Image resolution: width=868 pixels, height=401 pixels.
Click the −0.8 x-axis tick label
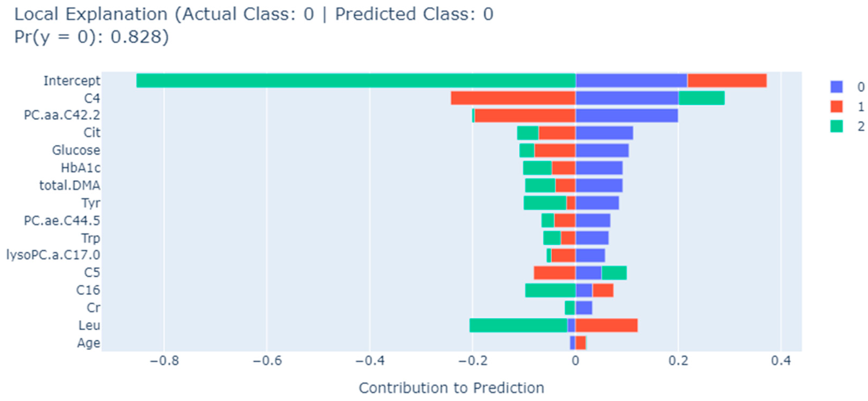point(164,361)
